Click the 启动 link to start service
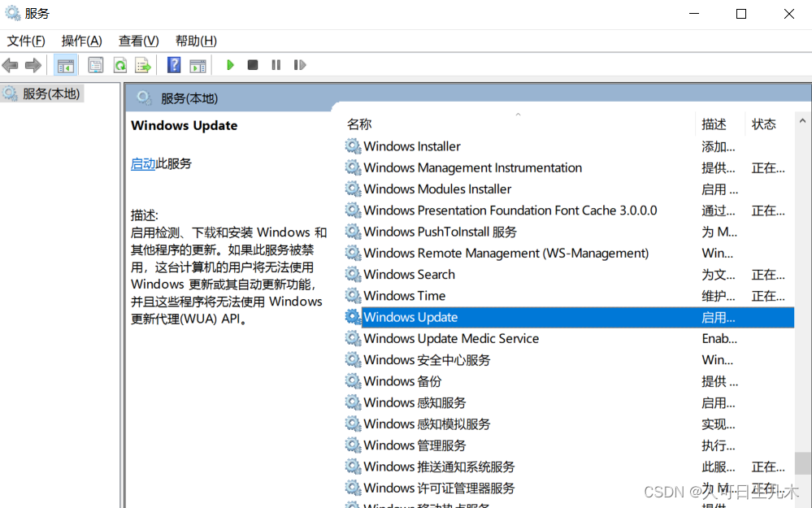Viewport: 812px width, 508px height. pos(143,164)
